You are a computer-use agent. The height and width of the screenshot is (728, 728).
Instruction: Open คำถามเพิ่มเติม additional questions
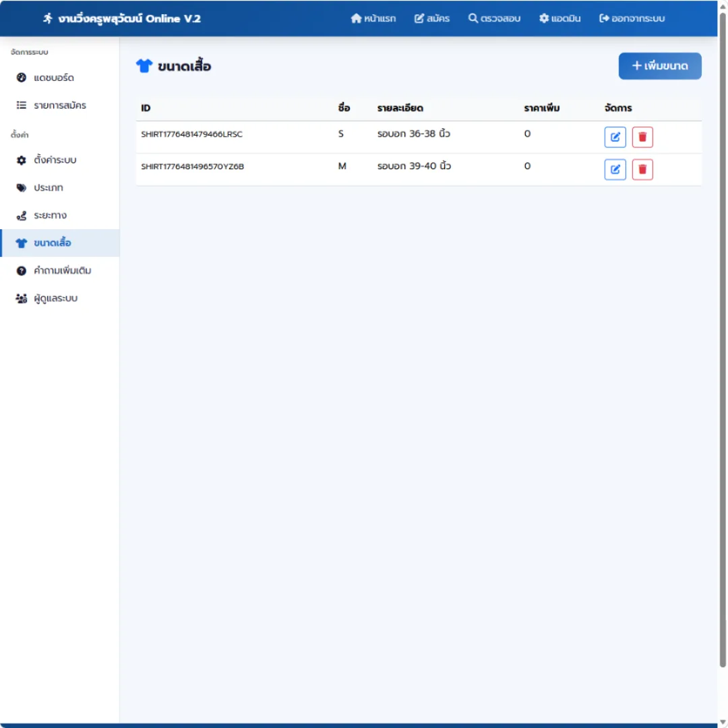tap(59, 271)
